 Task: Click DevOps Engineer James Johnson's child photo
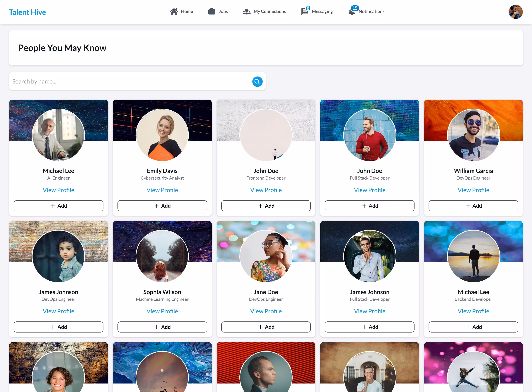[58, 256]
